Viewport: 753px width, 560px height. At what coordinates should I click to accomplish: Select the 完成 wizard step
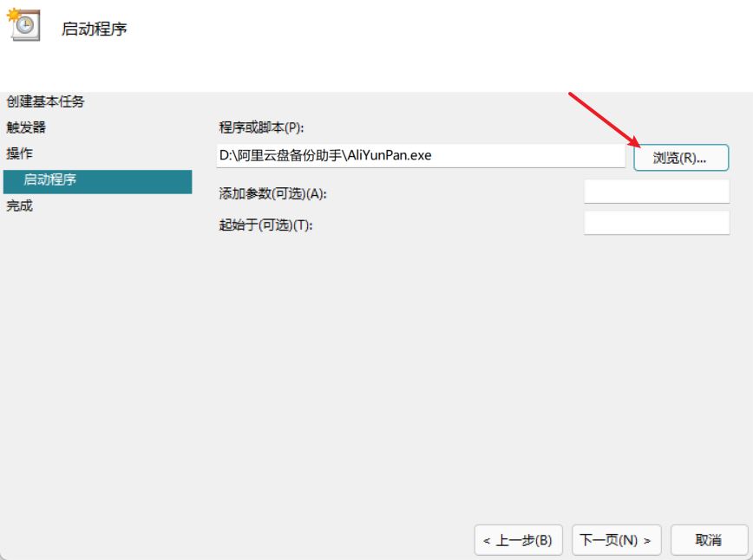click(19, 205)
